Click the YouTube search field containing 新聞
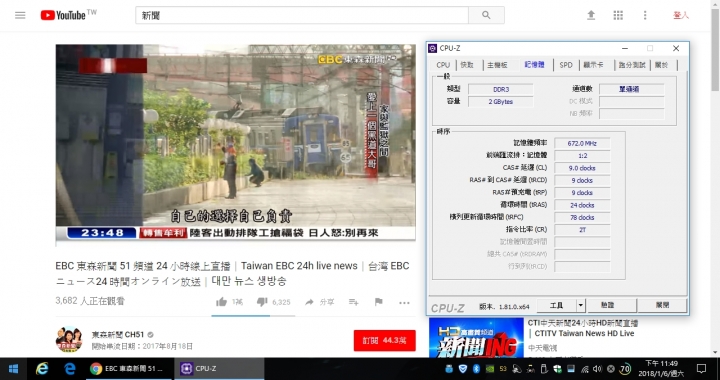The width and height of the screenshot is (720, 380). [x=302, y=15]
